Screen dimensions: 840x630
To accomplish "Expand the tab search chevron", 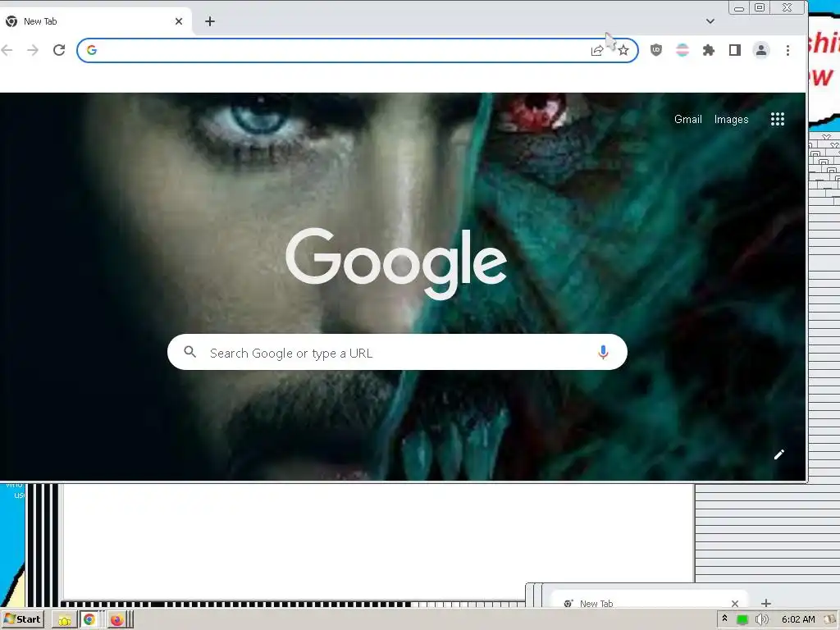I will pos(710,21).
